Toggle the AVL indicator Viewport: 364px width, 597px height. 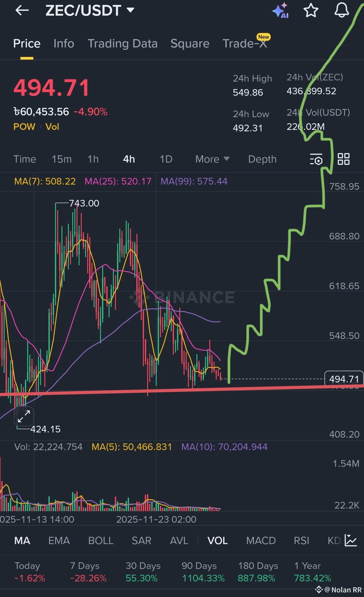(179, 540)
